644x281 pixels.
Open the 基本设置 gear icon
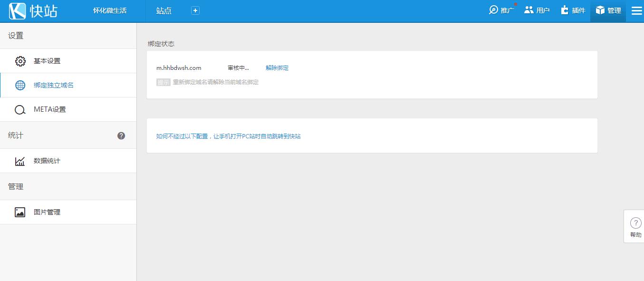click(x=19, y=61)
